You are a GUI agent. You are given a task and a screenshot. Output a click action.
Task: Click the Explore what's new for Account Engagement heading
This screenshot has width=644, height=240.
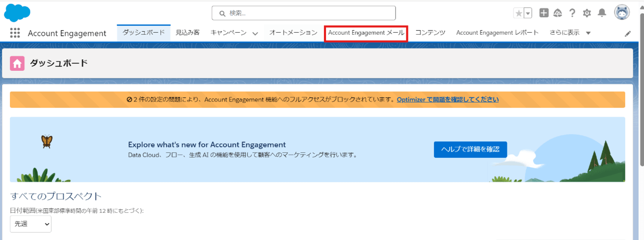[207, 144]
